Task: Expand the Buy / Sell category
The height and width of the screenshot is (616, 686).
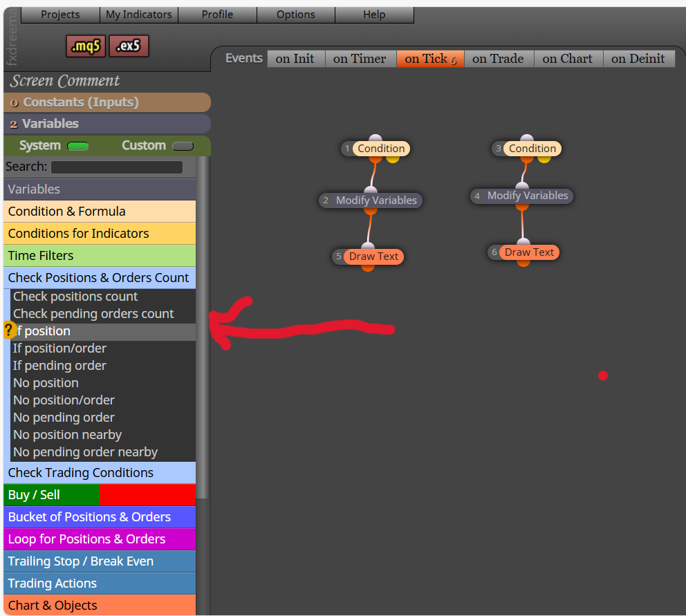Action: [x=100, y=495]
